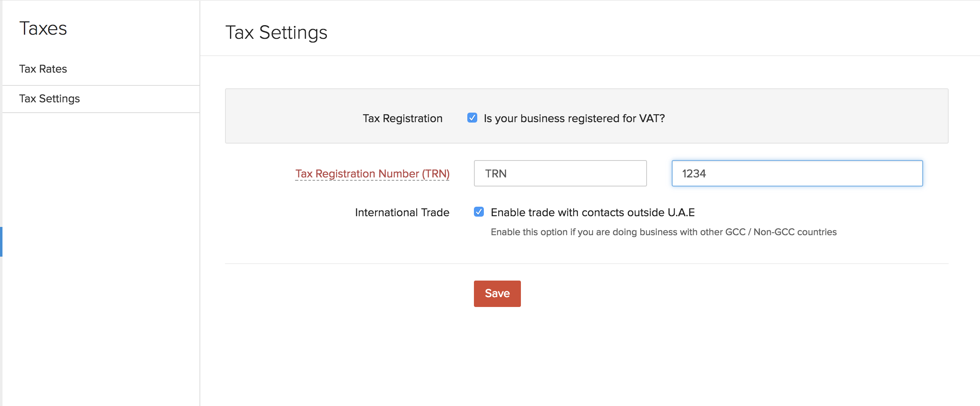
Task: Click the Tax Registration field label
Action: pyautogui.click(x=402, y=118)
